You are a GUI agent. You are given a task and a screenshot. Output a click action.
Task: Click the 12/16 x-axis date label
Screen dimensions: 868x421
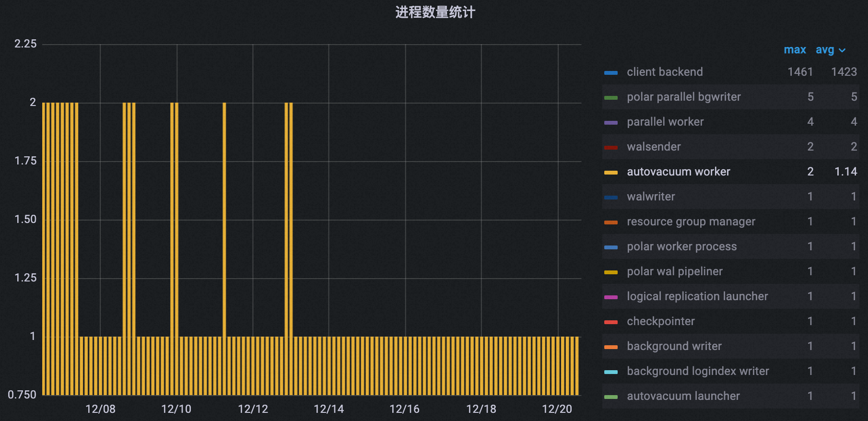pos(404,409)
